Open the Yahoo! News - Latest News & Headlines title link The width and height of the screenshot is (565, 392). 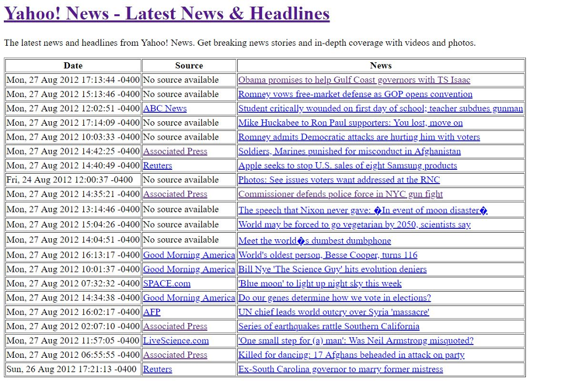pos(166,13)
